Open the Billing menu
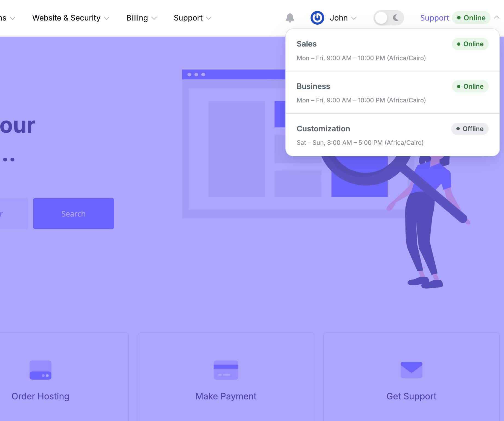This screenshot has width=504, height=421. (141, 18)
